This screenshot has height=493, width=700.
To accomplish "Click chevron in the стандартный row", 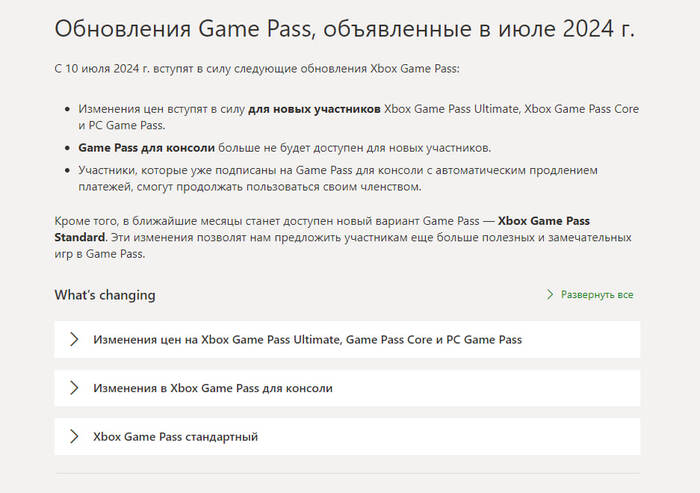I will pos(74,437).
